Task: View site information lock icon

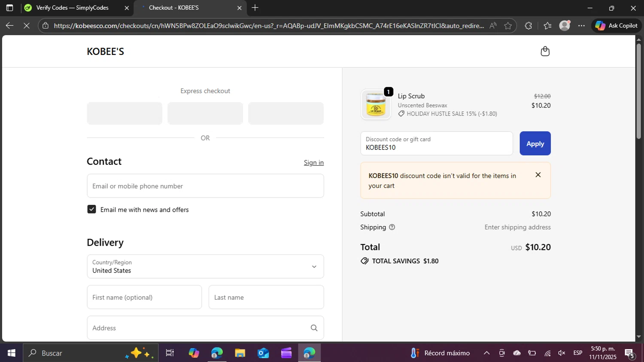Action: pyautogui.click(x=46, y=26)
